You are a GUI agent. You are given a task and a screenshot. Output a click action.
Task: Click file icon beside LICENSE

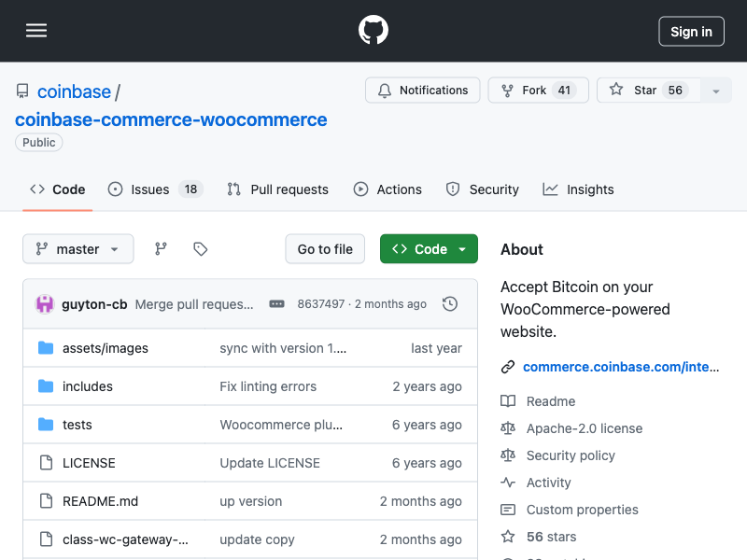[x=46, y=462]
